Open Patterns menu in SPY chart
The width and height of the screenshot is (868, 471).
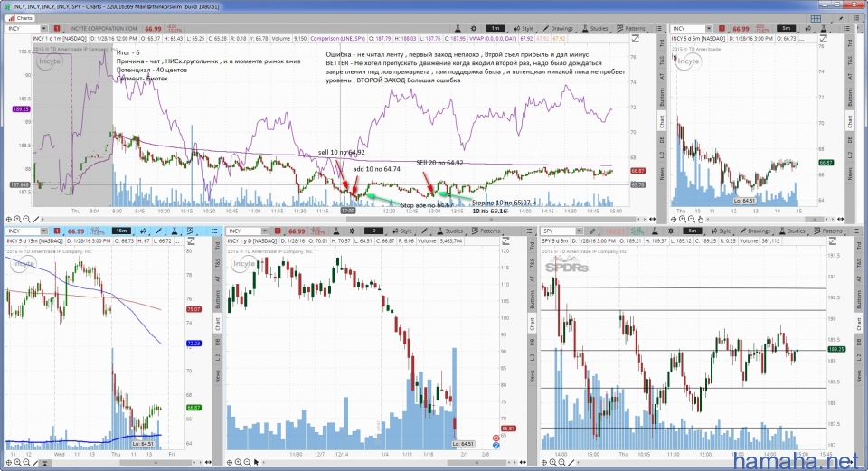[x=827, y=231]
